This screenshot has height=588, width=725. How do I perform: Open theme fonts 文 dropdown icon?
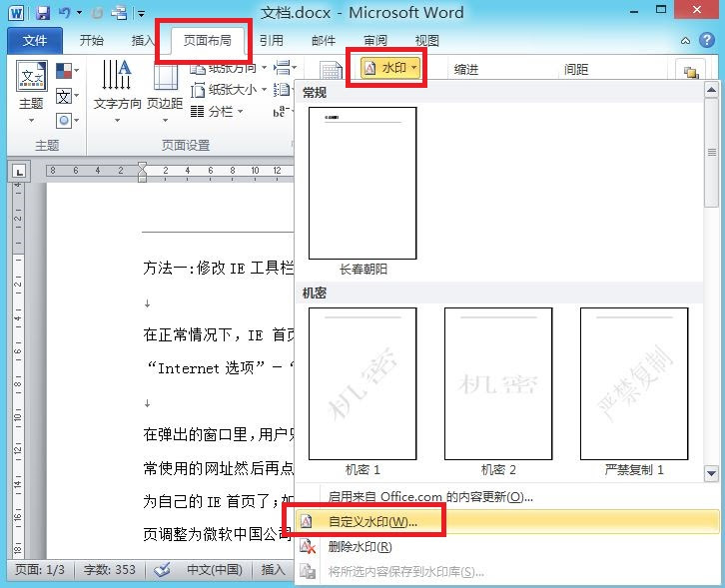[67, 96]
